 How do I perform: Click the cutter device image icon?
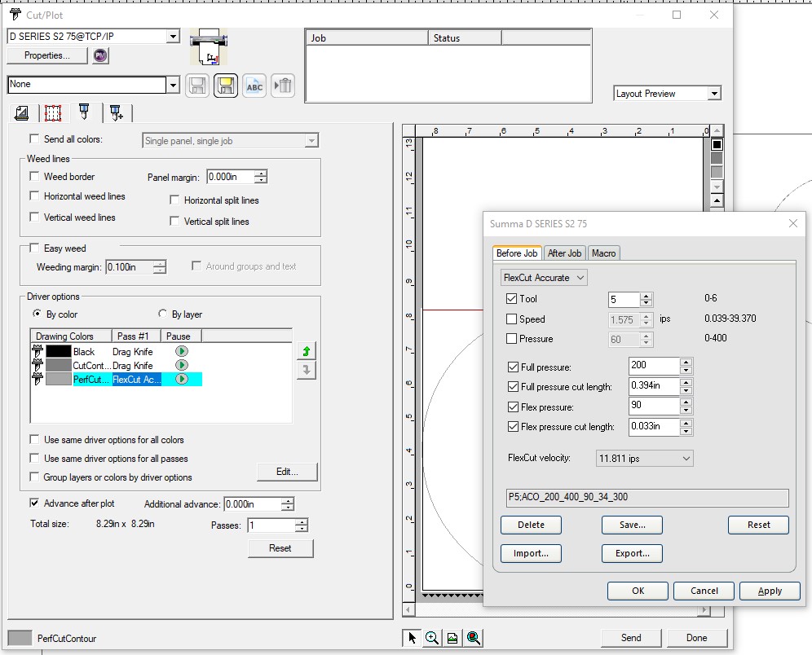point(209,46)
